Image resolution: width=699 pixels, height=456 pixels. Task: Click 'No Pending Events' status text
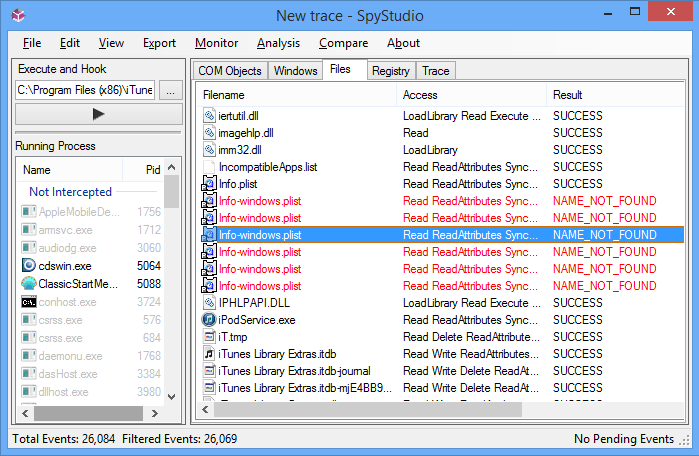point(624,439)
